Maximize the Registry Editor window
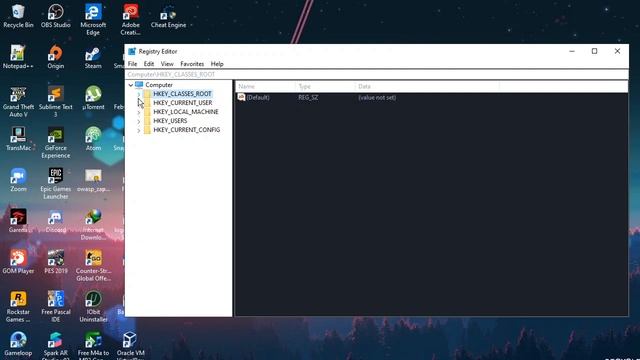The image size is (640, 360). pos(594,51)
